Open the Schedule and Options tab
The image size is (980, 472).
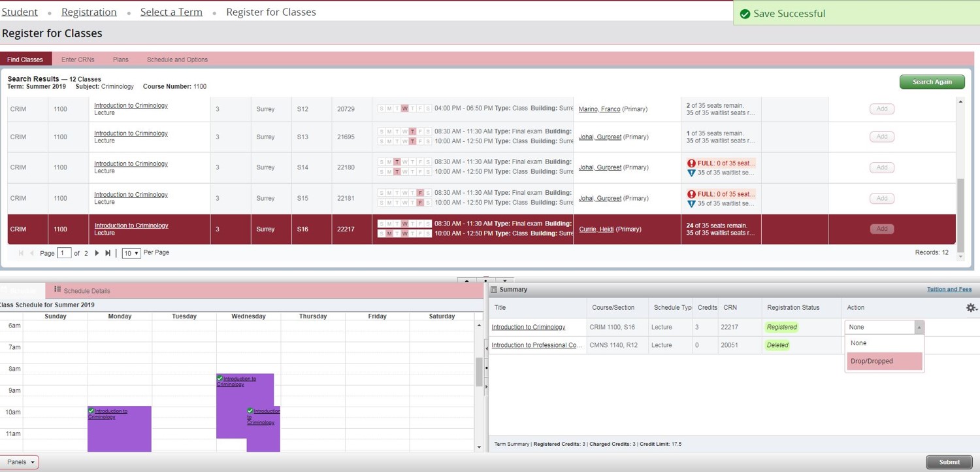coord(177,59)
